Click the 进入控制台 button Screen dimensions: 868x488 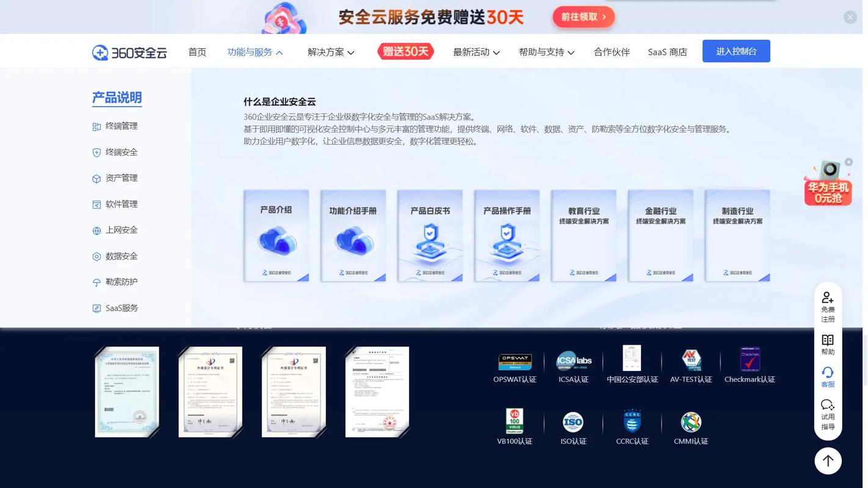coord(736,51)
